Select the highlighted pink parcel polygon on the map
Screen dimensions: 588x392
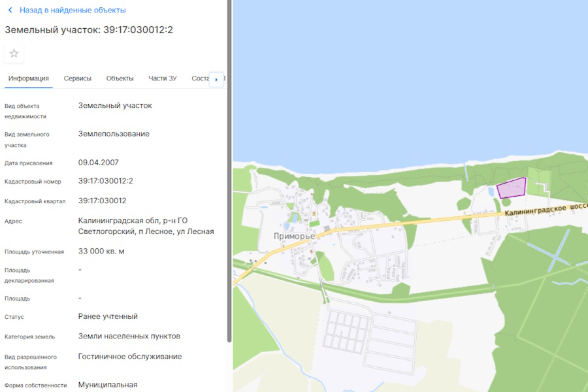tap(512, 188)
